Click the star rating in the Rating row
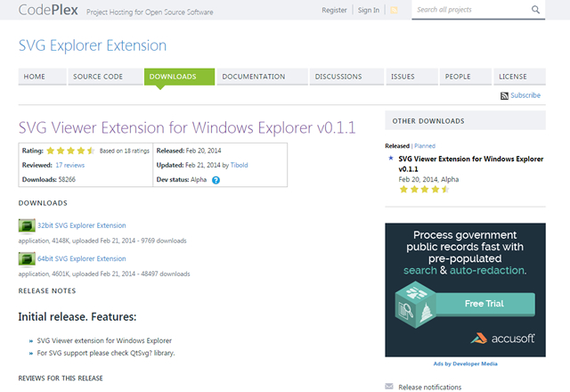This screenshot has width=570, height=392. tap(70, 151)
